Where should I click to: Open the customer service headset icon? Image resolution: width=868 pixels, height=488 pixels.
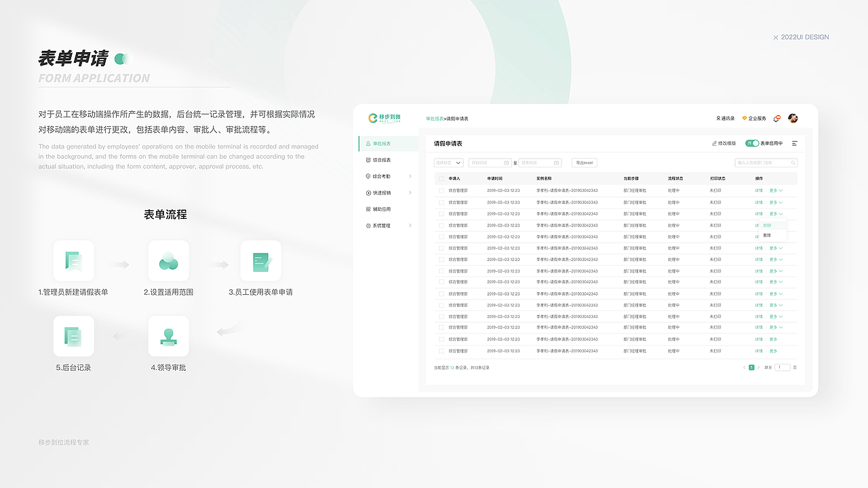[776, 119]
